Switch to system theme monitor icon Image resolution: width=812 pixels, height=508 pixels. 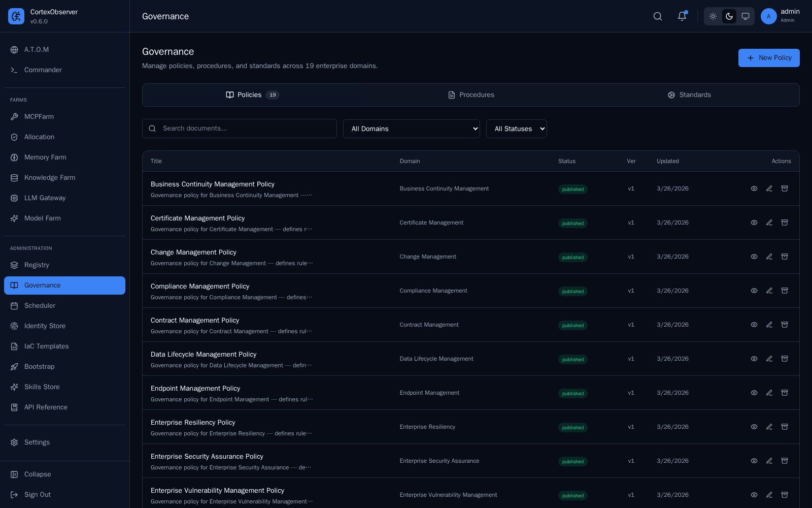746,16
